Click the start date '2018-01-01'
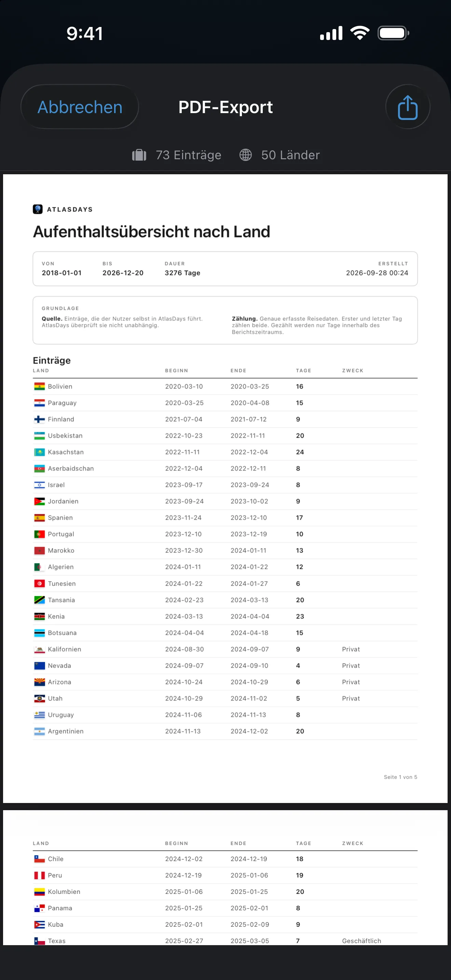 coord(61,273)
